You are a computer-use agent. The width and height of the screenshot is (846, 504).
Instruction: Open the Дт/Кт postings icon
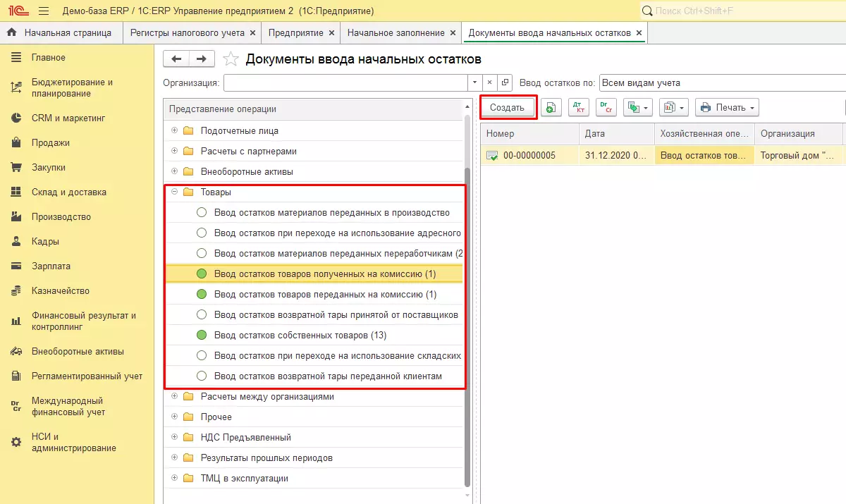[x=580, y=108]
